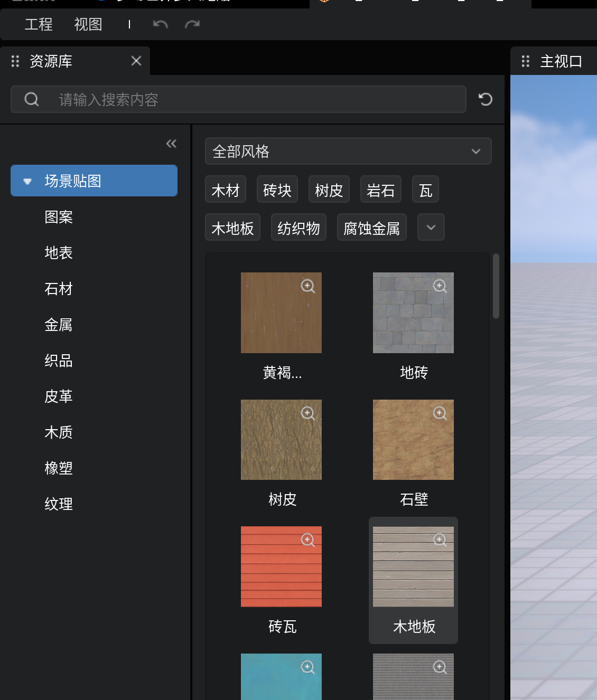Click the 请输入搜索内容 search field

[238, 99]
